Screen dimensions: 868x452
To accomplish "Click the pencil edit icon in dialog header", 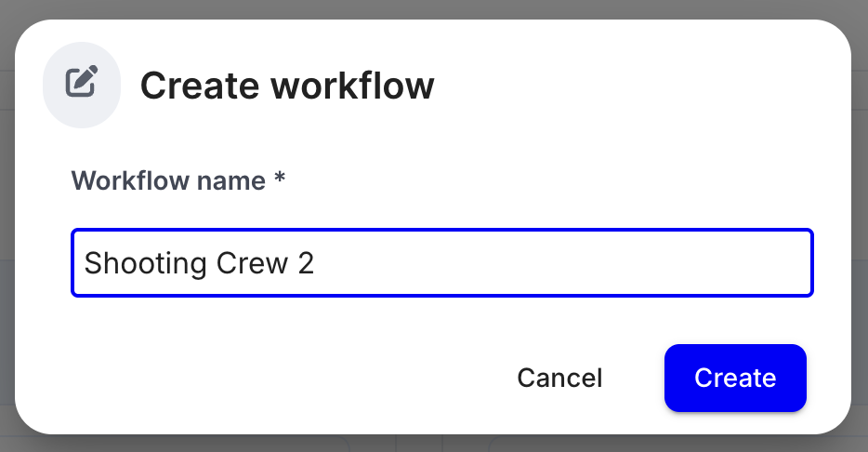I will pos(82,82).
